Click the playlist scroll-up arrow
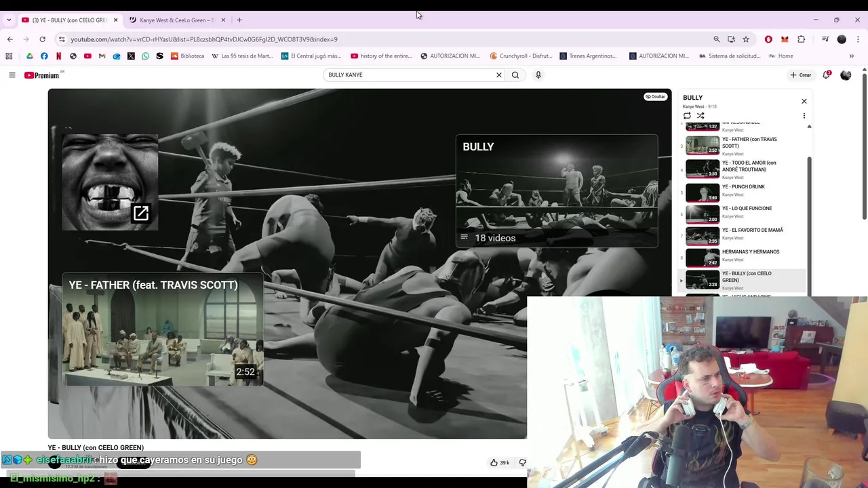This screenshot has height=488, width=868. point(809,127)
